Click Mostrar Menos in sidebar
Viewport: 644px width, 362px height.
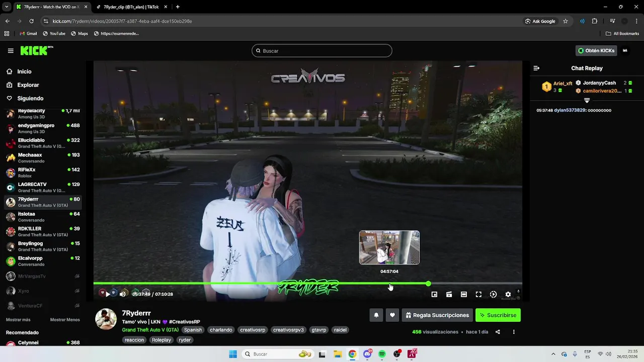pos(65,320)
